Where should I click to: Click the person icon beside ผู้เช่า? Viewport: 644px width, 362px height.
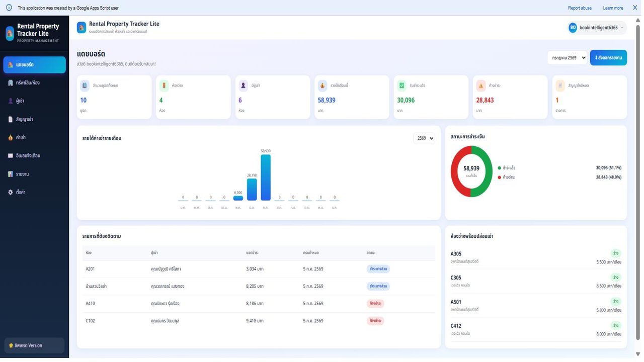tap(11, 101)
